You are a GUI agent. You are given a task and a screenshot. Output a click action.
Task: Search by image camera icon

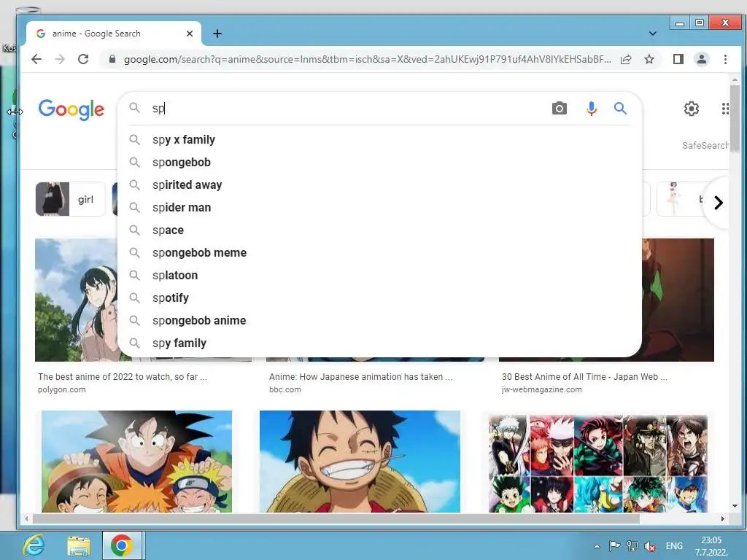click(x=560, y=109)
